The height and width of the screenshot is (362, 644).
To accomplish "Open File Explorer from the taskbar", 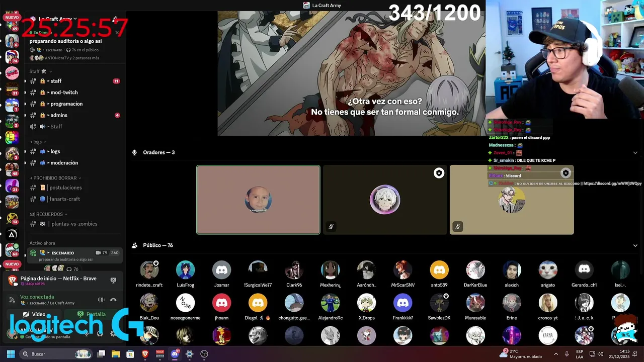I will (x=116, y=354).
